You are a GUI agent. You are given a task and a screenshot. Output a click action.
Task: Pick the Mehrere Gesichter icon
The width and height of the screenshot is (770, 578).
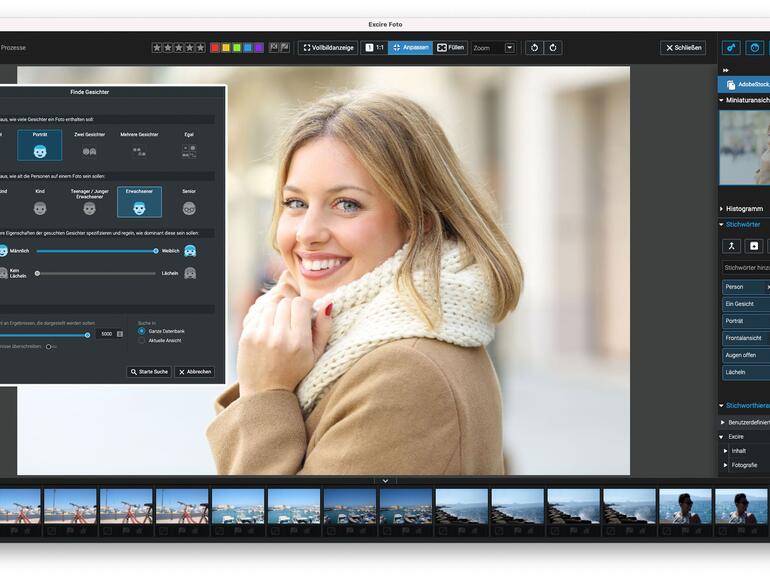(139, 151)
